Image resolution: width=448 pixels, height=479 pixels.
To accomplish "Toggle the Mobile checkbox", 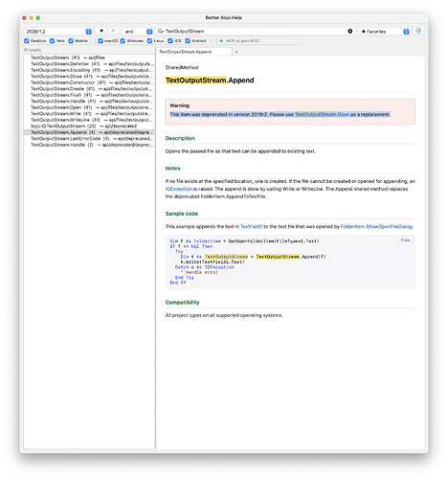I will 71,41.
